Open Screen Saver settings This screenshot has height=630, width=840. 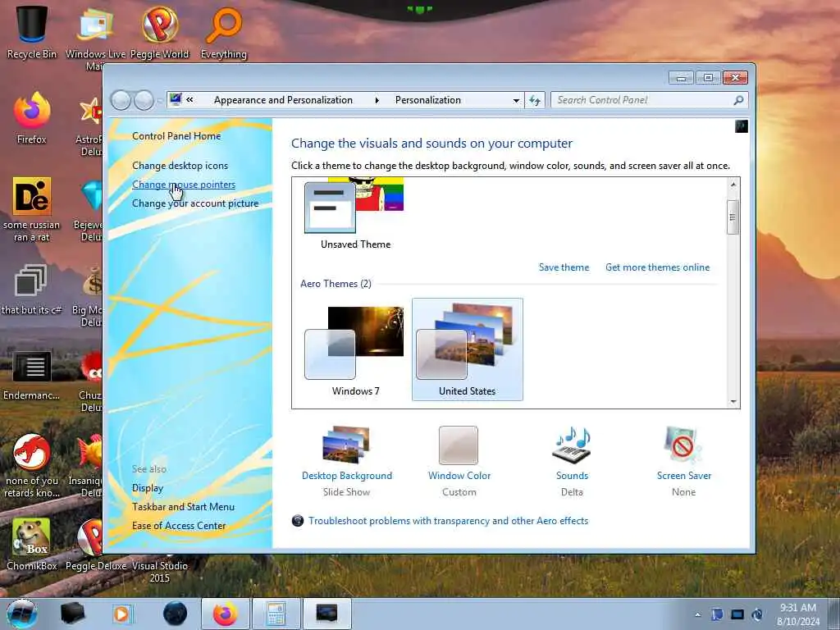coord(683,461)
